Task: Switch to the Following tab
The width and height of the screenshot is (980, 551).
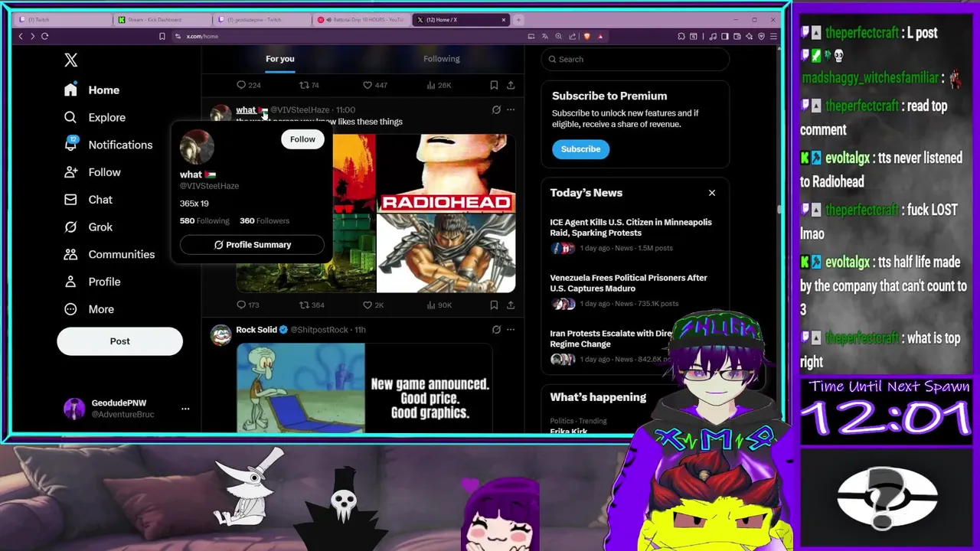Action: click(x=442, y=59)
